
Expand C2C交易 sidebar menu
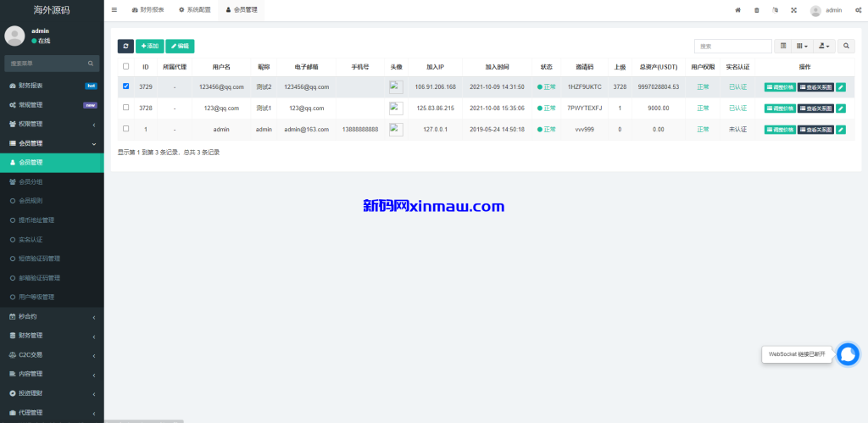[x=52, y=355]
